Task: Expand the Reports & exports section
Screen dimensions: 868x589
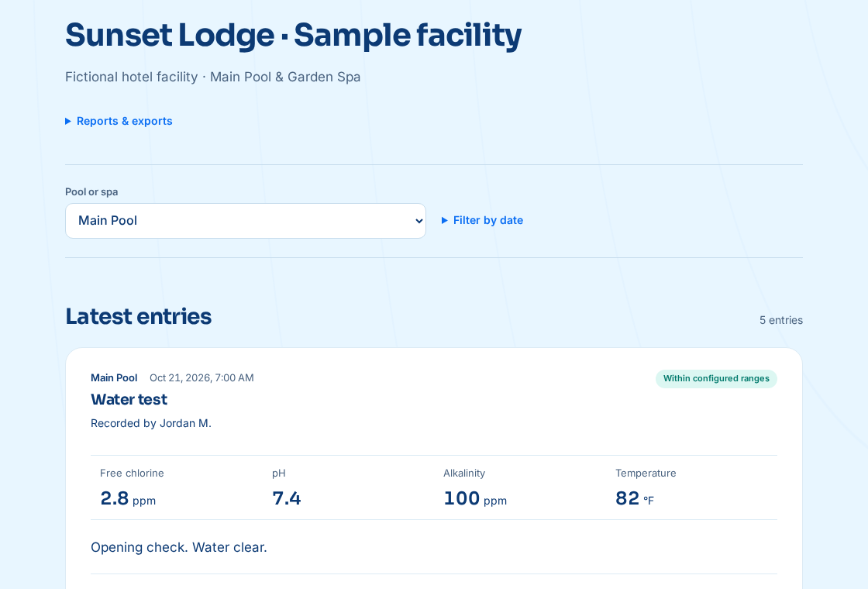Action: point(119,121)
